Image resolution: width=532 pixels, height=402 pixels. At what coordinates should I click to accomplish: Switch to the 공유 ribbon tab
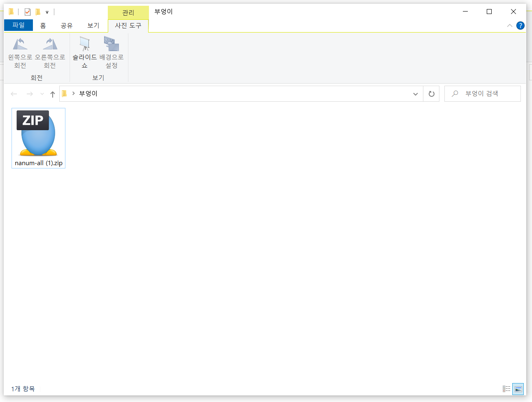point(67,26)
